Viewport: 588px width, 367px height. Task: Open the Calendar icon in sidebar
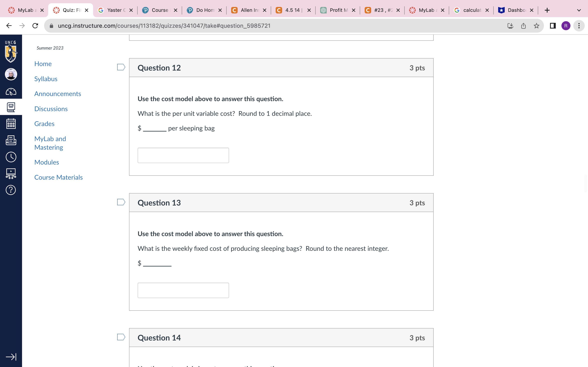tap(11, 124)
